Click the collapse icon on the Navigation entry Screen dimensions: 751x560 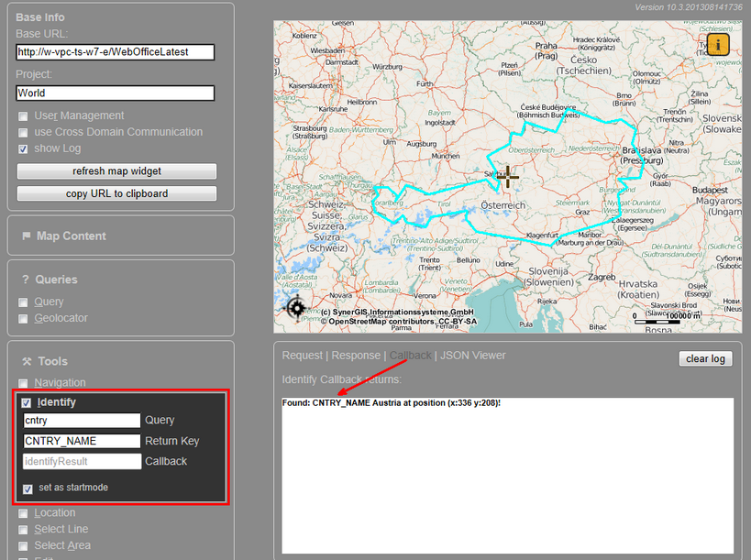point(22,382)
